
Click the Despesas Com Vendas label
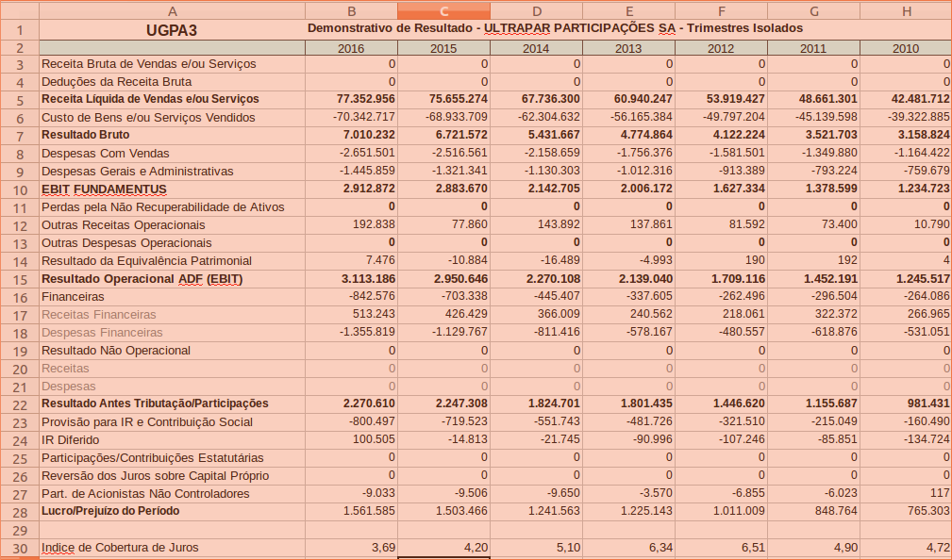click(x=106, y=154)
